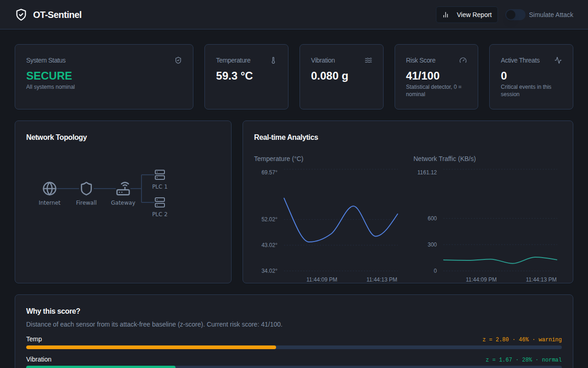The image size is (588, 368).
Task: Click the Active Threats count 0
Action: [504, 76]
